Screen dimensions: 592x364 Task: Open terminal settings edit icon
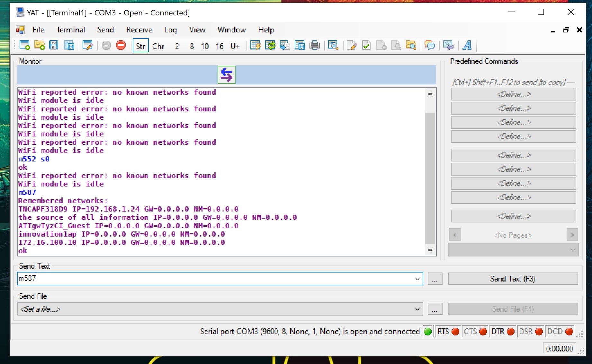point(88,46)
